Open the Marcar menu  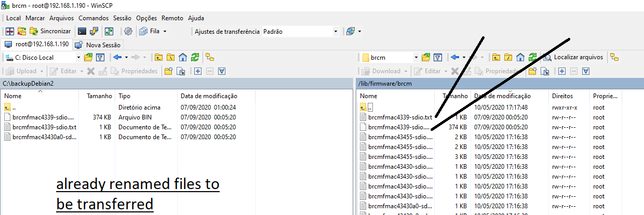[x=35, y=18]
